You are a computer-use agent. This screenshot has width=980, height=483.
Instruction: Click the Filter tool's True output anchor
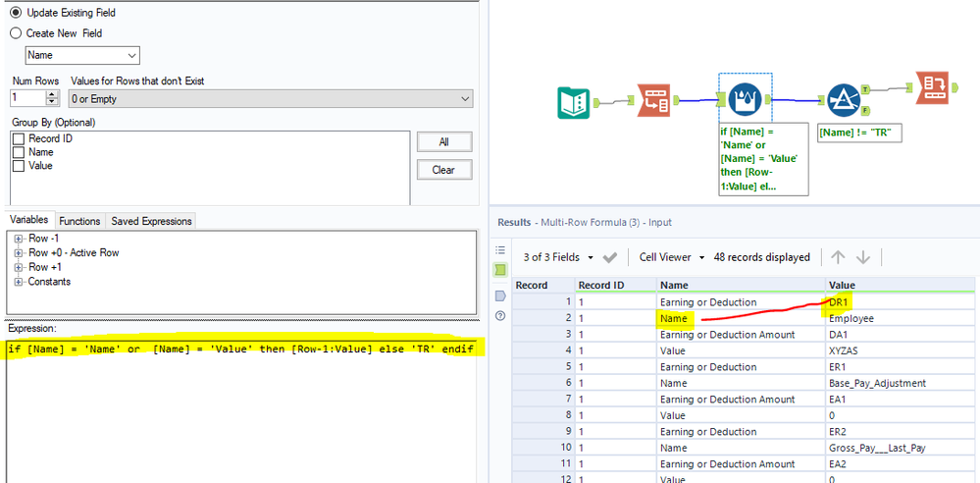(866, 90)
